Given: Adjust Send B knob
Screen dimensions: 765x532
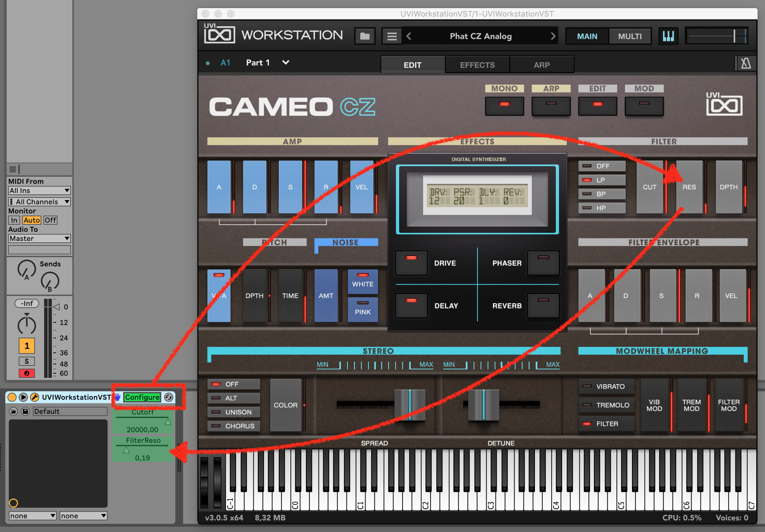Looking at the screenshot, I should [x=50, y=281].
